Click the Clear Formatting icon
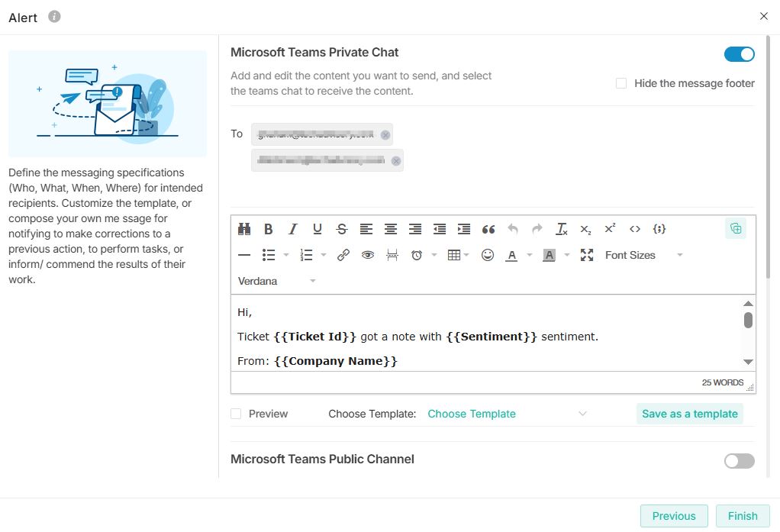 coord(562,229)
